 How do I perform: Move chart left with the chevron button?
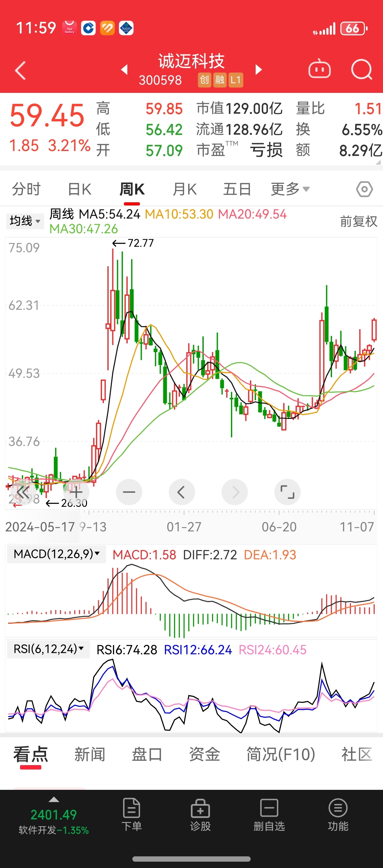click(182, 492)
